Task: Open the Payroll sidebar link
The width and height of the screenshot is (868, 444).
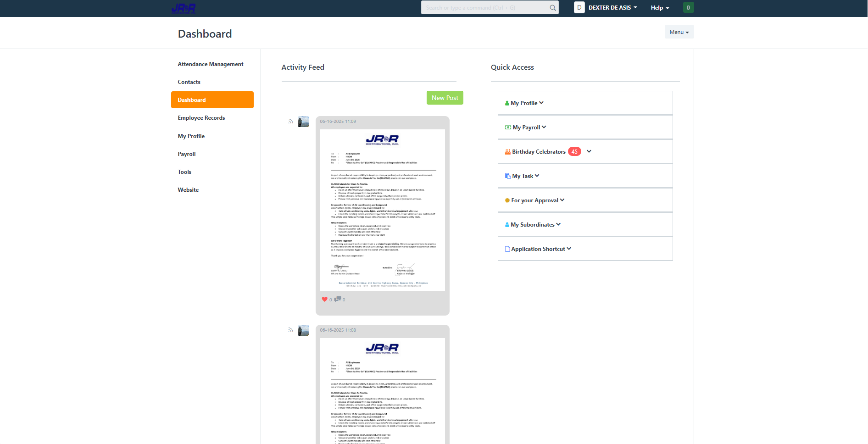Action: coord(187,154)
